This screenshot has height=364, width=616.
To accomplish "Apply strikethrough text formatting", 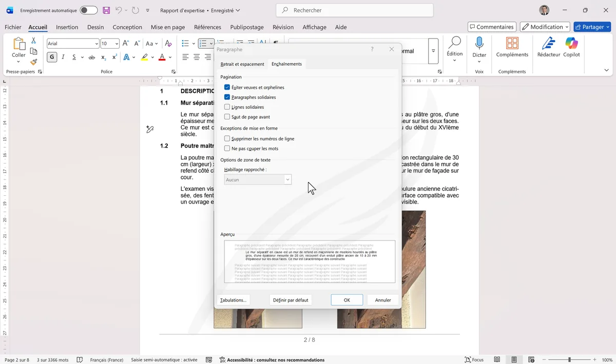I will tap(92, 57).
